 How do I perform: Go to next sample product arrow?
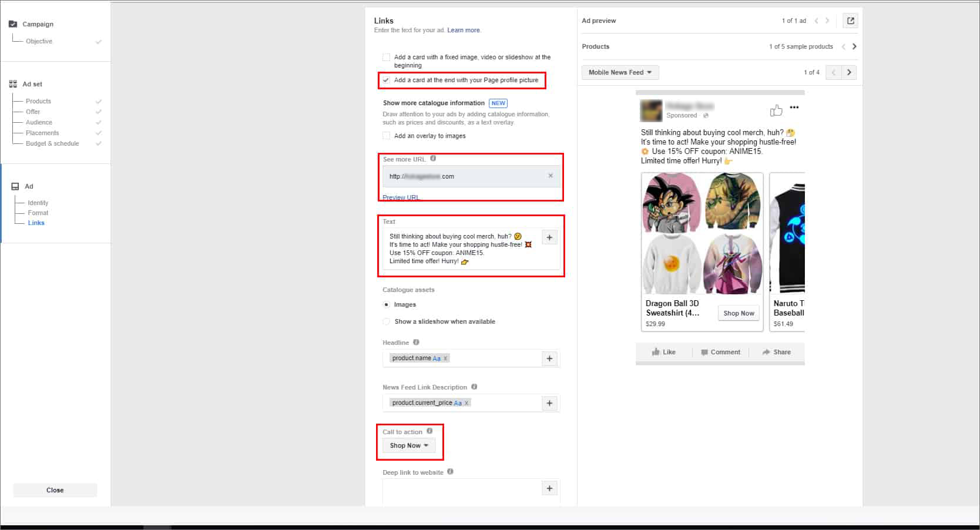854,46
